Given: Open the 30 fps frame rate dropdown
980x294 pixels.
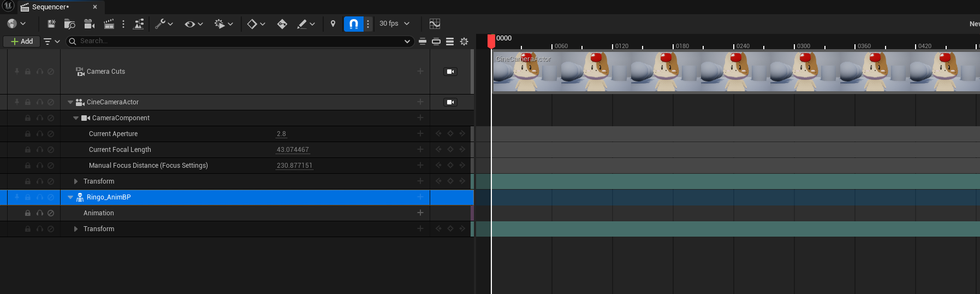Looking at the screenshot, I should 394,23.
